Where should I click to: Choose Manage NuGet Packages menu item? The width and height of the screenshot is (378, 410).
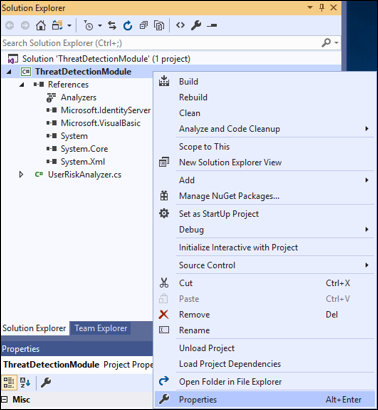(265, 196)
